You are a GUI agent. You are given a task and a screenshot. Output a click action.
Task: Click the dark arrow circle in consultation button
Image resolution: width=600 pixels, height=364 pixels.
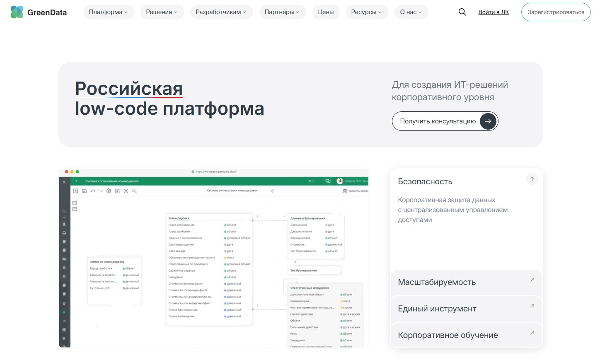(488, 121)
